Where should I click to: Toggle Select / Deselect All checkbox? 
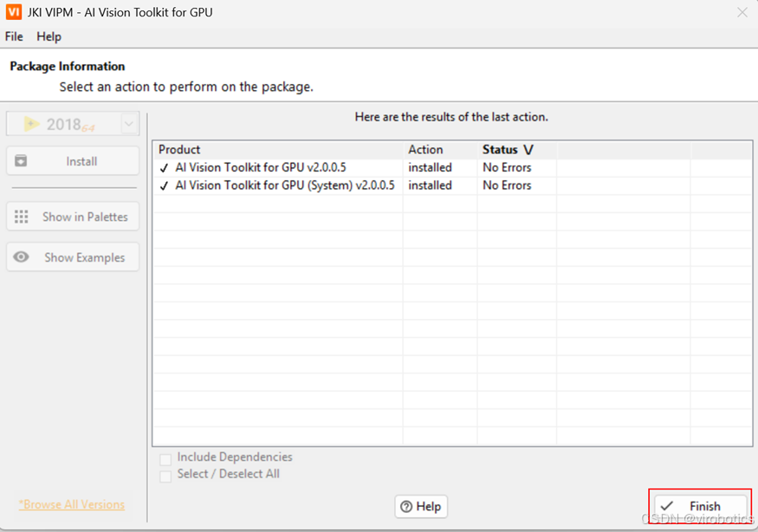click(165, 477)
